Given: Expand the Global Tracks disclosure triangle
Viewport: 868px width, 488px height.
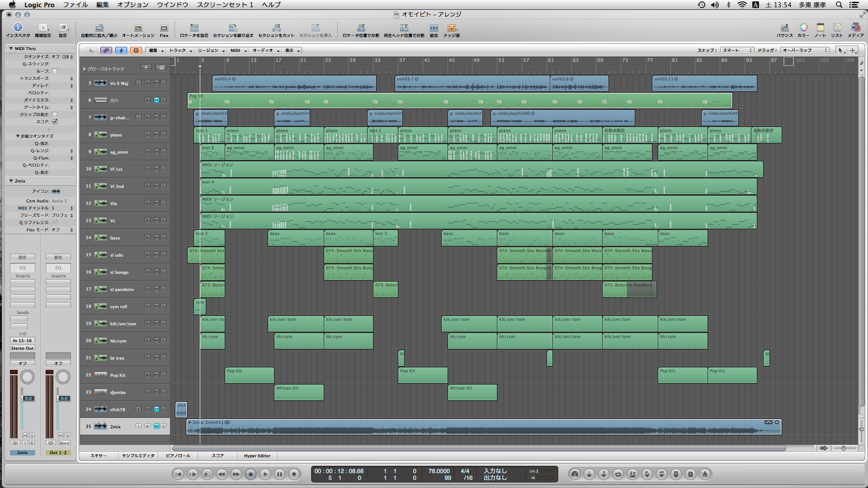Looking at the screenshot, I should coord(85,69).
